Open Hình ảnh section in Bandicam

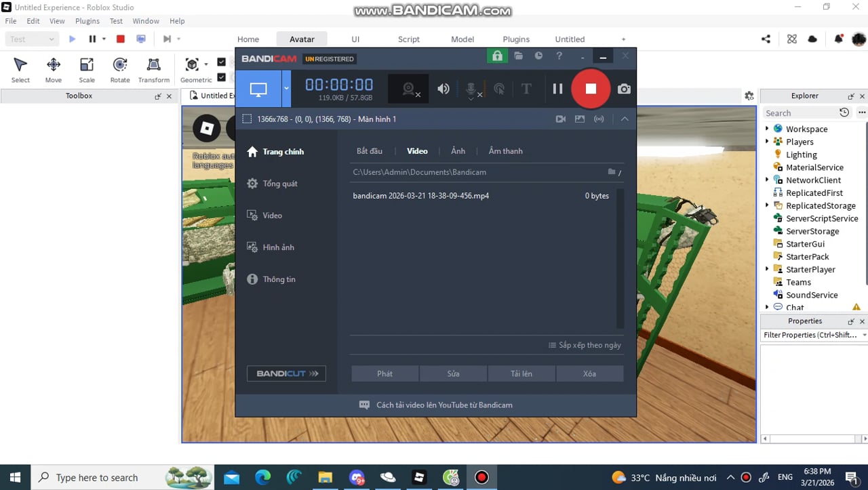pyautogui.click(x=271, y=247)
